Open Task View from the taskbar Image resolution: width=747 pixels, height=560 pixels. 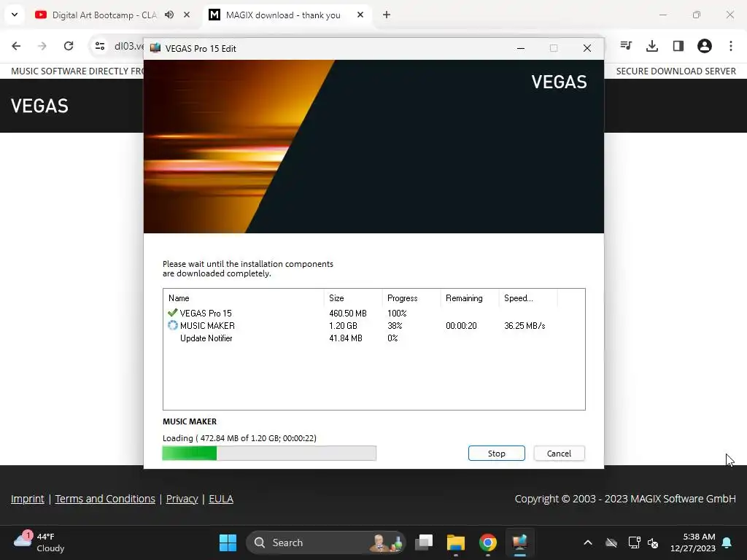pyautogui.click(x=424, y=542)
